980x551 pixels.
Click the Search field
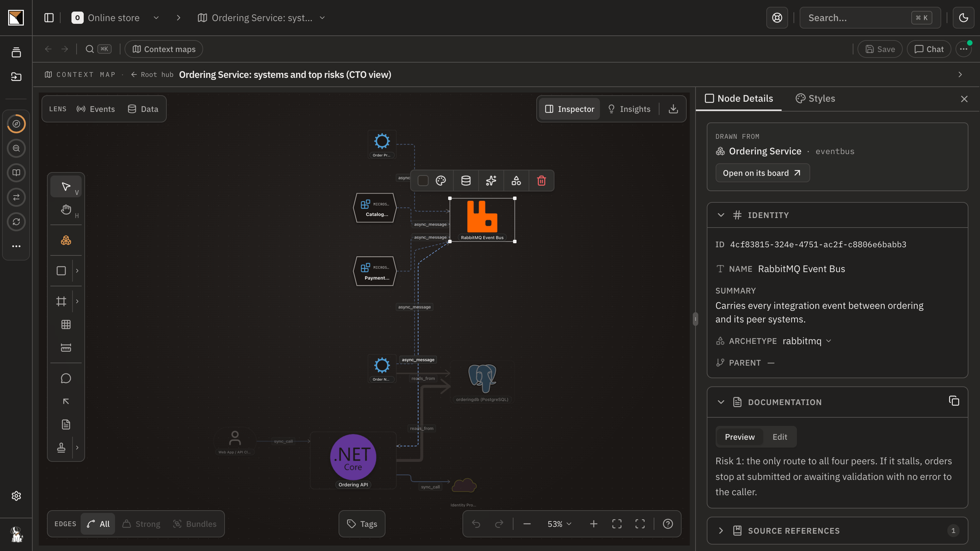pos(870,18)
